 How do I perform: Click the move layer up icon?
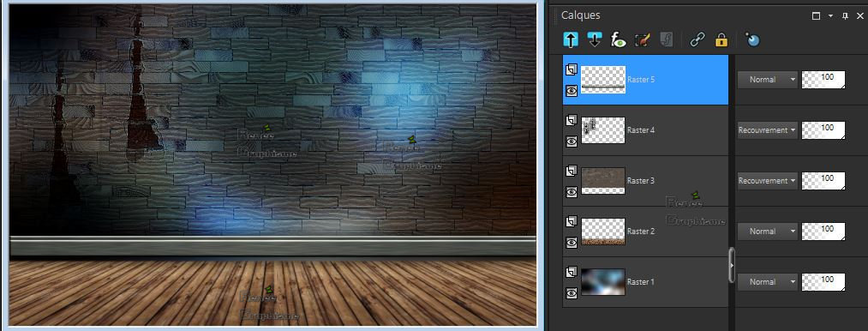(571, 39)
